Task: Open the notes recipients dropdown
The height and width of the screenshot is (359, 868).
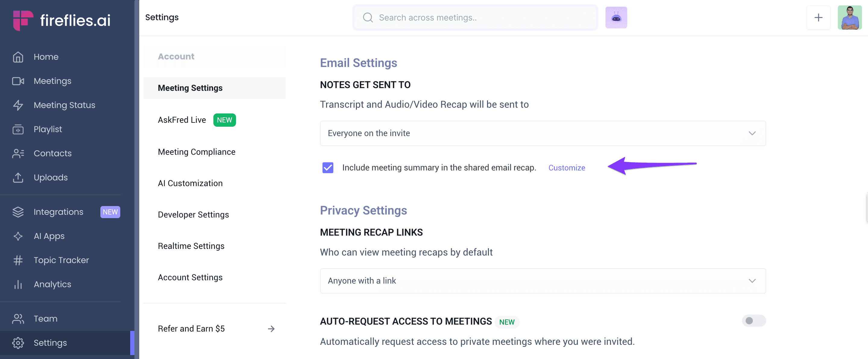Action: (542, 133)
